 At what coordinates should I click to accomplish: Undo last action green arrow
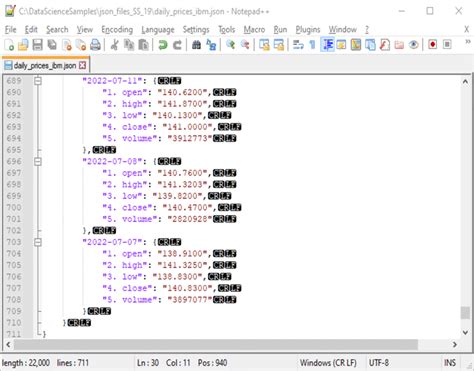coord(163,45)
